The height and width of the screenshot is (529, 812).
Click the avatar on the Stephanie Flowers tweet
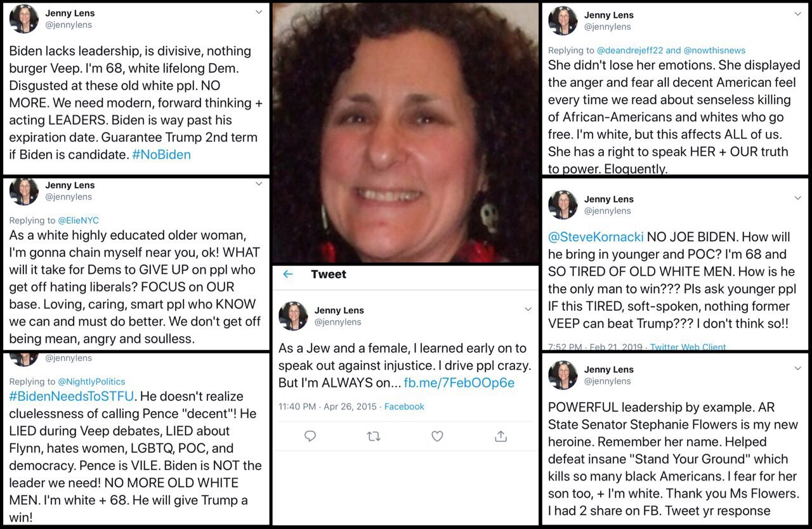click(x=563, y=375)
